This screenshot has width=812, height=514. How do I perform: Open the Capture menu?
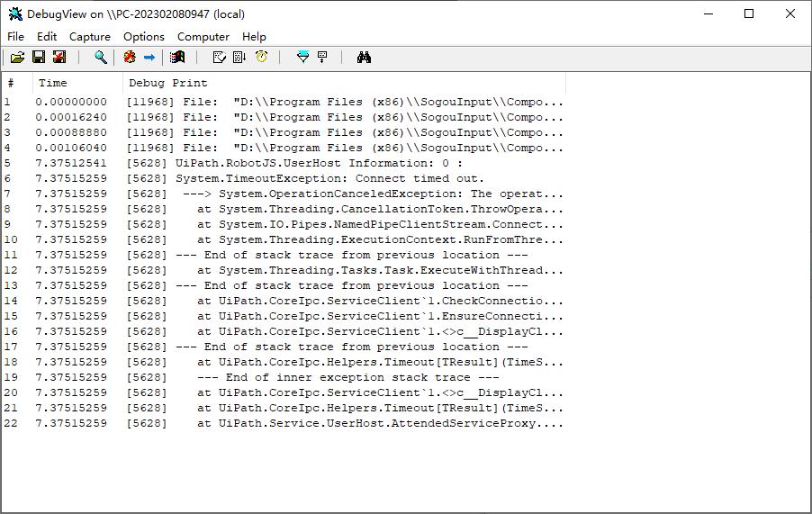tap(90, 37)
